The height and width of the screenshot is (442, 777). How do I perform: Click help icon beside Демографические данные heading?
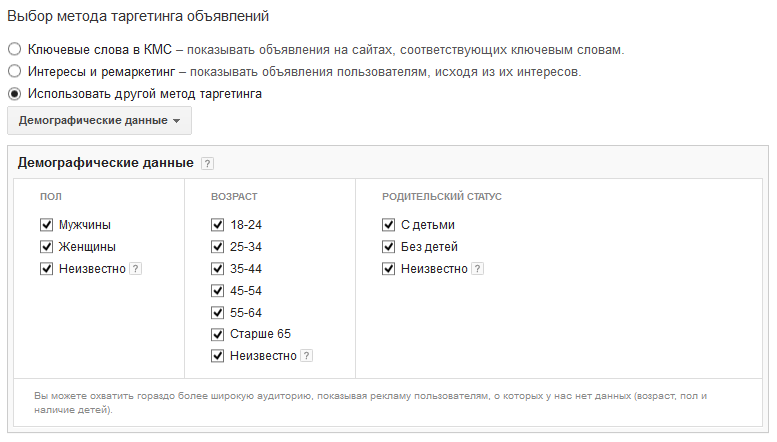pyautogui.click(x=207, y=164)
